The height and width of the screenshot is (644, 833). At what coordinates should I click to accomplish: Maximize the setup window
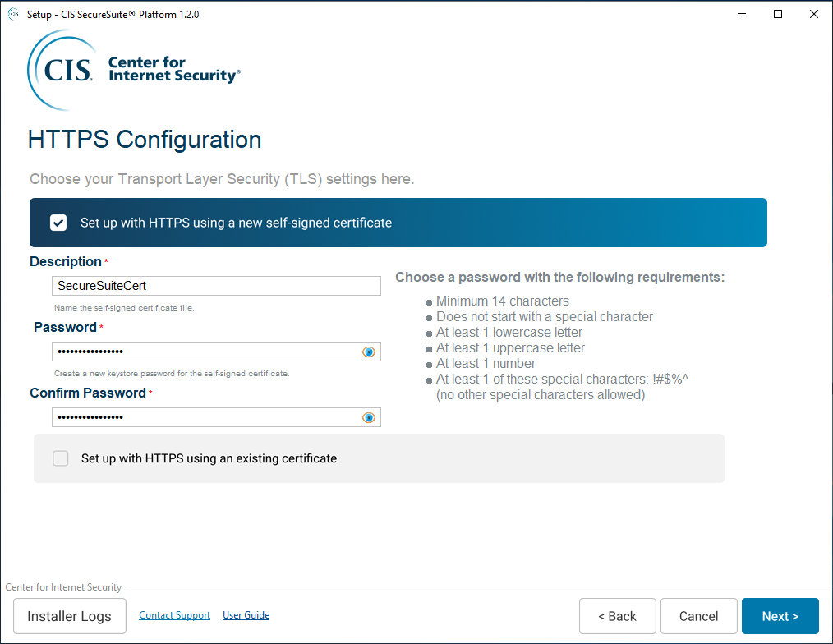pos(778,14)
